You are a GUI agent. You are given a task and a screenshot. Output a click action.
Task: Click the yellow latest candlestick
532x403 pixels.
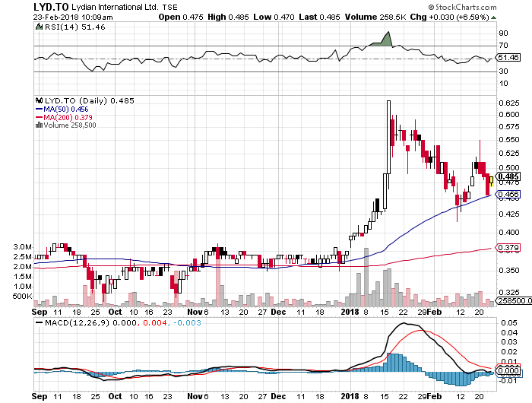coord(491,179)
